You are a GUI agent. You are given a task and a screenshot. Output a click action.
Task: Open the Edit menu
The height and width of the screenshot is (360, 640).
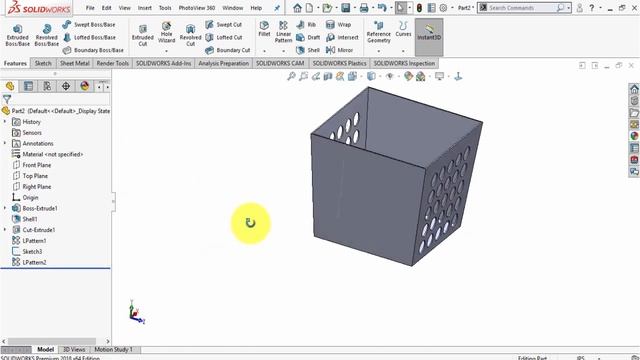[x=107, y=8]
